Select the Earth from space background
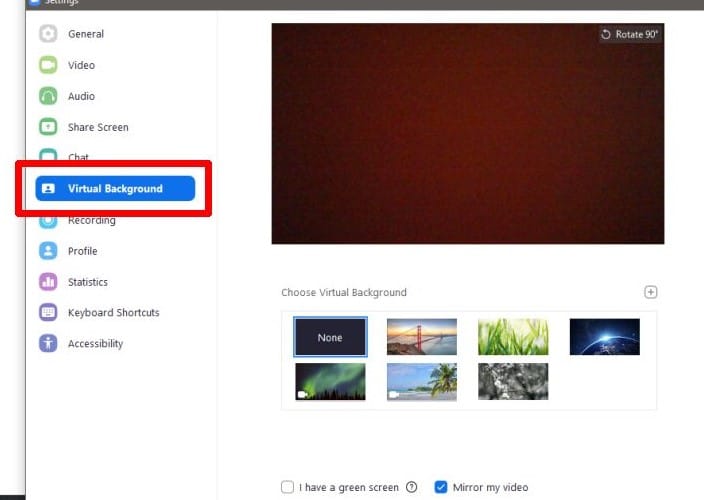The image size is (704, 500). [x=604, y=337]
